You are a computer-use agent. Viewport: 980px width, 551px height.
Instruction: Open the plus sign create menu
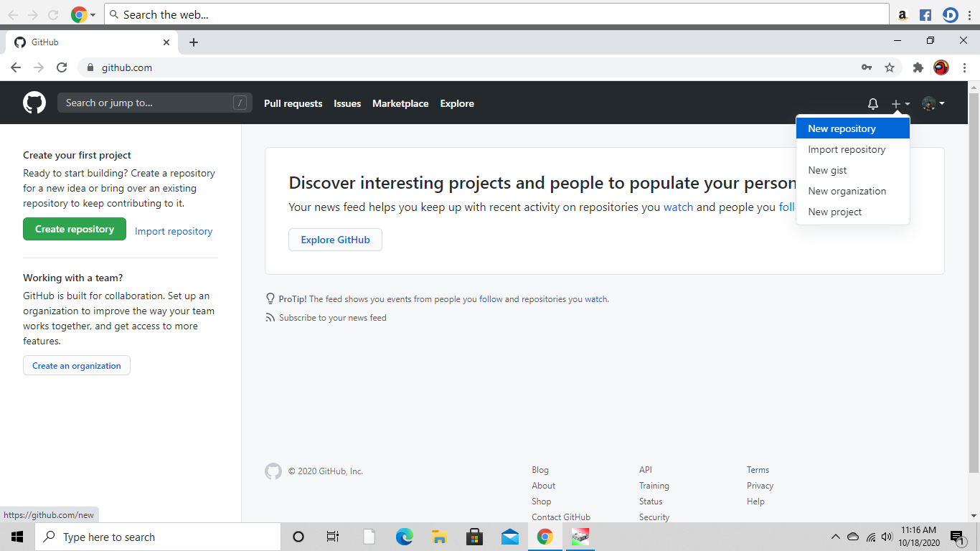[x=896, y=103]
